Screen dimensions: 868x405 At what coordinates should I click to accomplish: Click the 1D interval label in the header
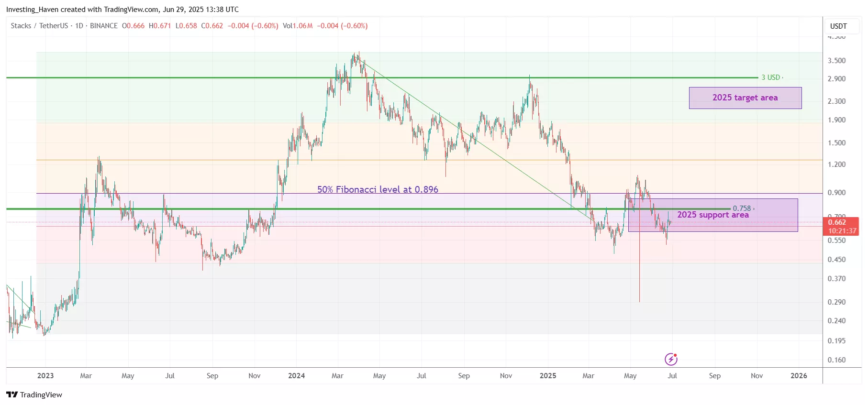point(79,26)
